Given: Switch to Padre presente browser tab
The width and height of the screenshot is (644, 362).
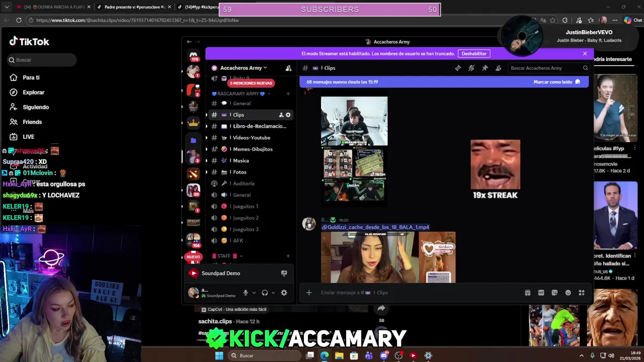Looking at the screenshot, I should click(134, 7).
